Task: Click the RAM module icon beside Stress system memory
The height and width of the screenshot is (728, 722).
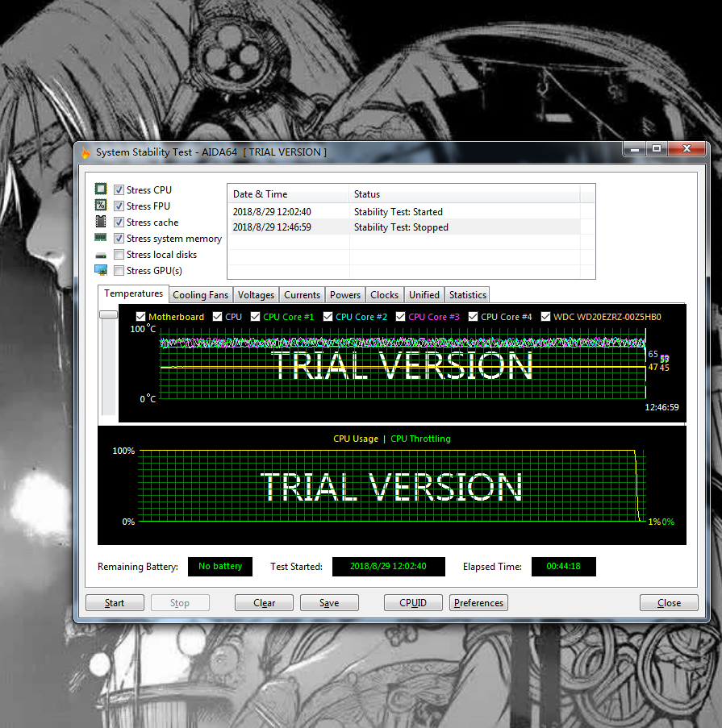Action: point(101,237)
